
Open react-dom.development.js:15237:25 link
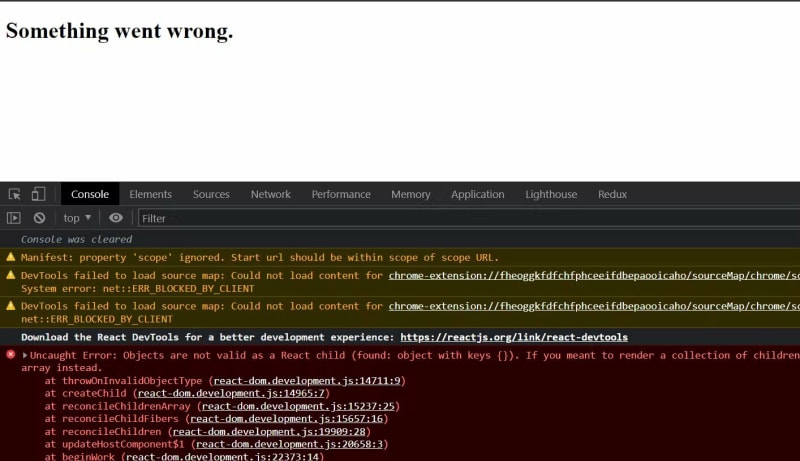pyautogui.click(x=298, y=406)
